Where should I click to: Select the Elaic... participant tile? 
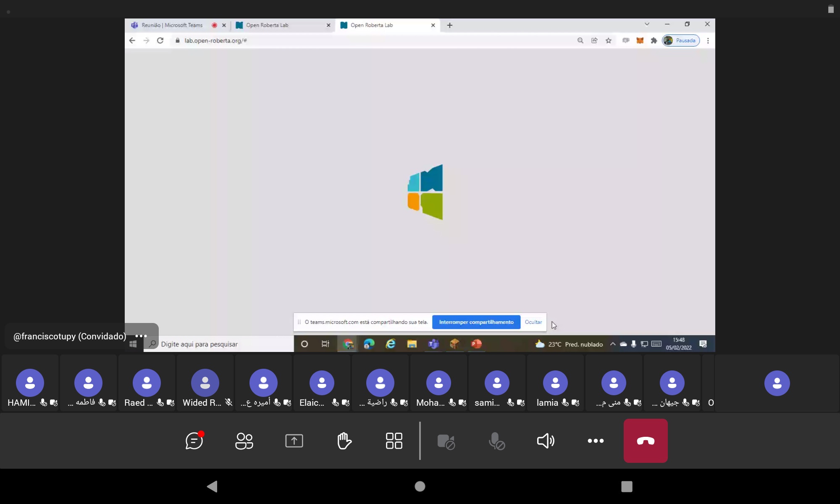[322, 383]
